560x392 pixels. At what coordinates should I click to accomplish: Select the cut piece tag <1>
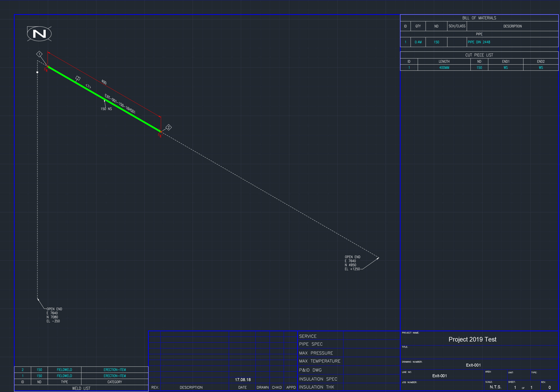tap(88, 86)
